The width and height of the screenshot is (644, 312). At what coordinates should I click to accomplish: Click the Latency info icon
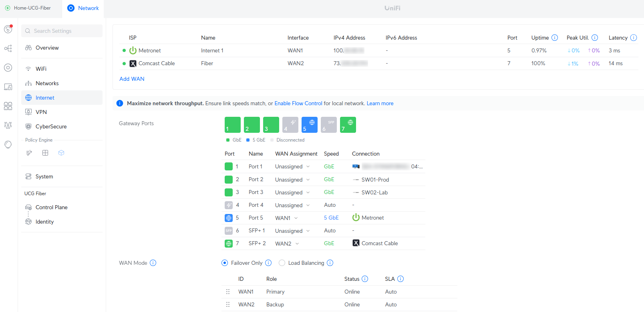tap(634, 38)
